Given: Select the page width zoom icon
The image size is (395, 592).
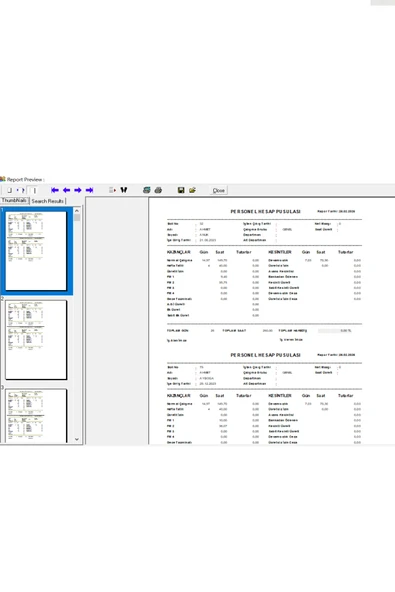Looking at the screenshot, I should coord(20,190).
